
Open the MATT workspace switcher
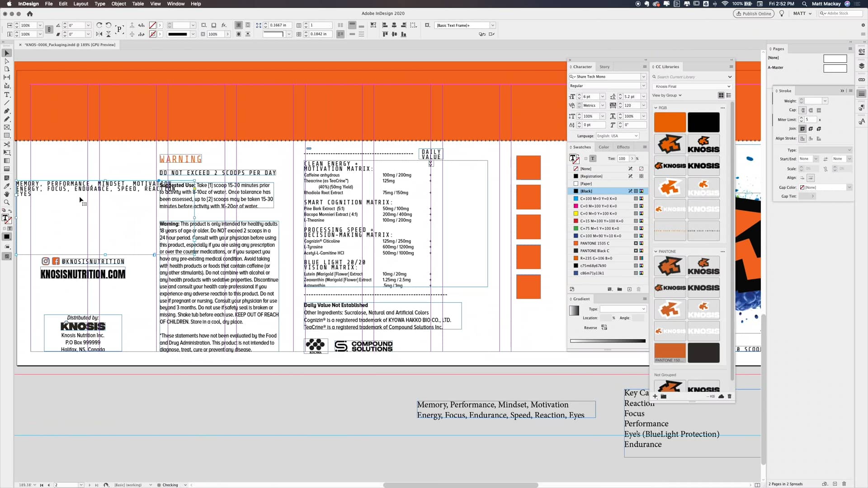(802, 14)
